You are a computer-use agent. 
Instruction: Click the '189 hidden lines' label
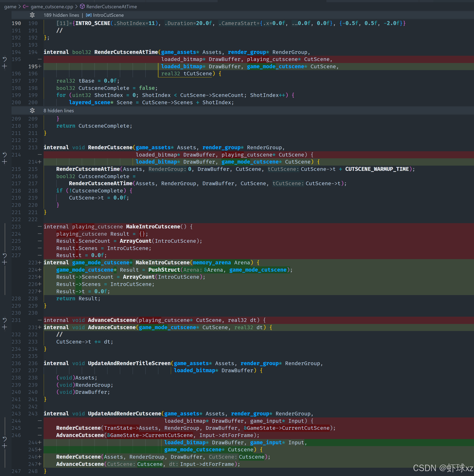61,15
